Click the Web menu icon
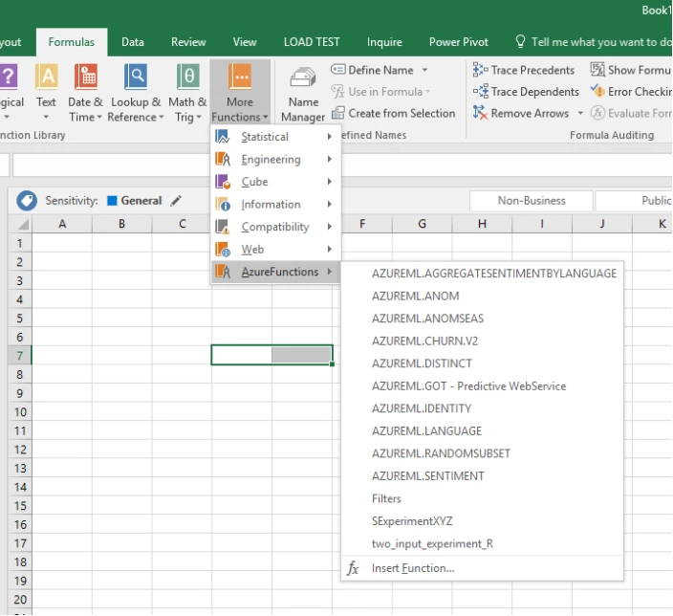The height and width of the screenshot is (616, 673). tap(223, 249)
